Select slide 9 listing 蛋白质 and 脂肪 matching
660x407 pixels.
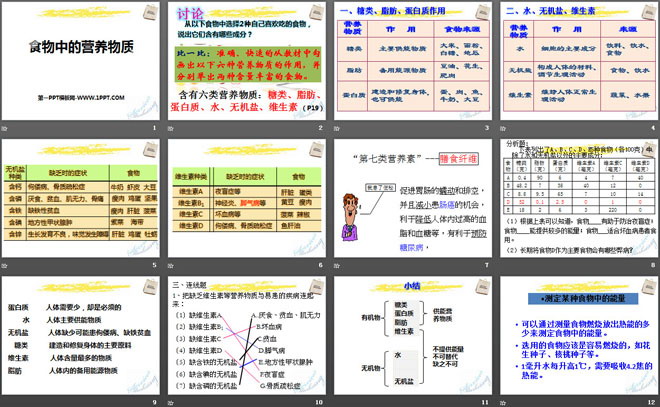tap(80, 334)
